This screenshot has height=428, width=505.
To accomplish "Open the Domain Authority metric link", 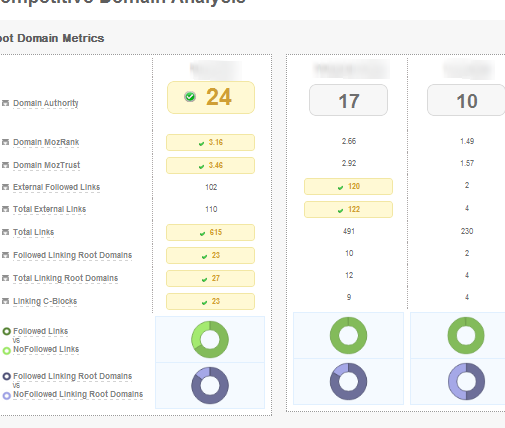I will pos(46,103).
